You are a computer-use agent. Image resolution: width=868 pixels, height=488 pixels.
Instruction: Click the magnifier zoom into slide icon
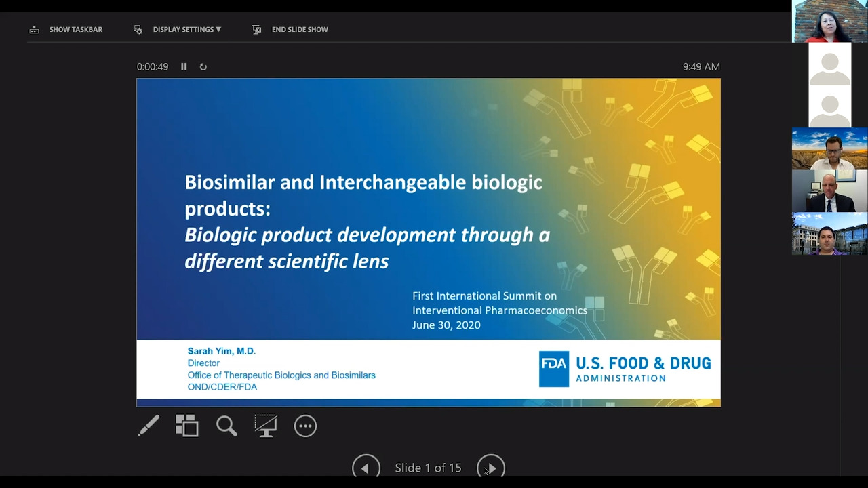coord(226,426)
